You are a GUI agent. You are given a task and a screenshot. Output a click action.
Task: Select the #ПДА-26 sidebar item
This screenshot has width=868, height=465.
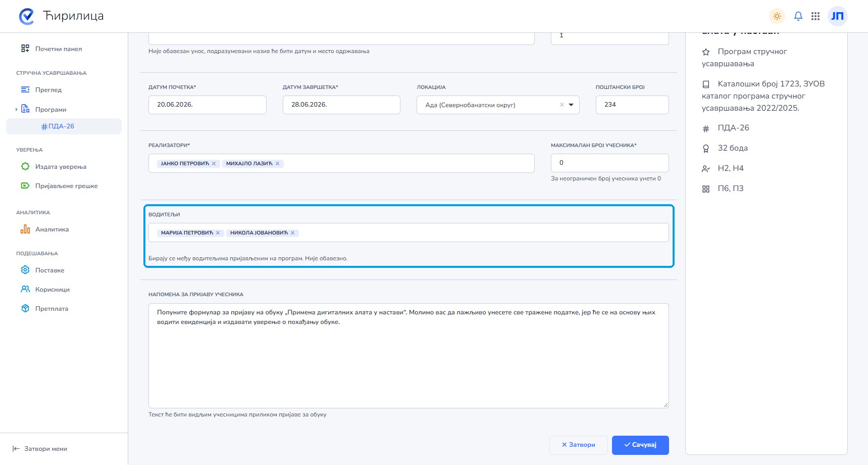tap(64, 126)
